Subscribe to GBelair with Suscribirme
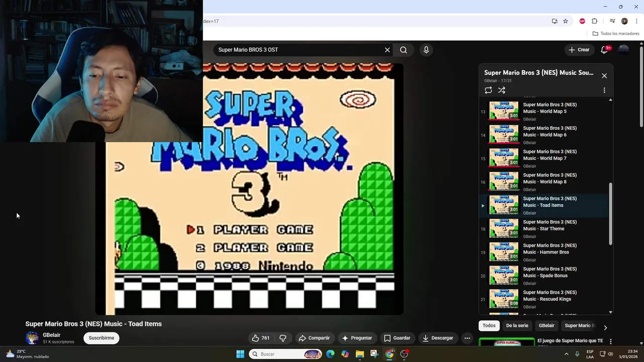The image size is (644, 362). tap(102, 338)
